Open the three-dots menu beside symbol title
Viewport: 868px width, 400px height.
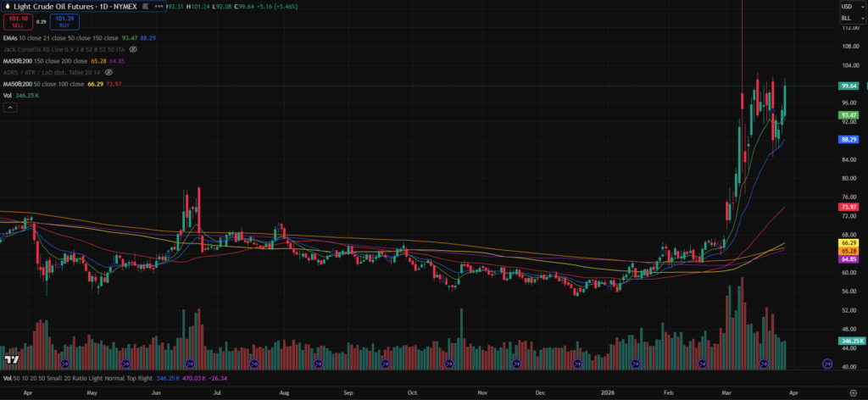click(x=160, y=6)
